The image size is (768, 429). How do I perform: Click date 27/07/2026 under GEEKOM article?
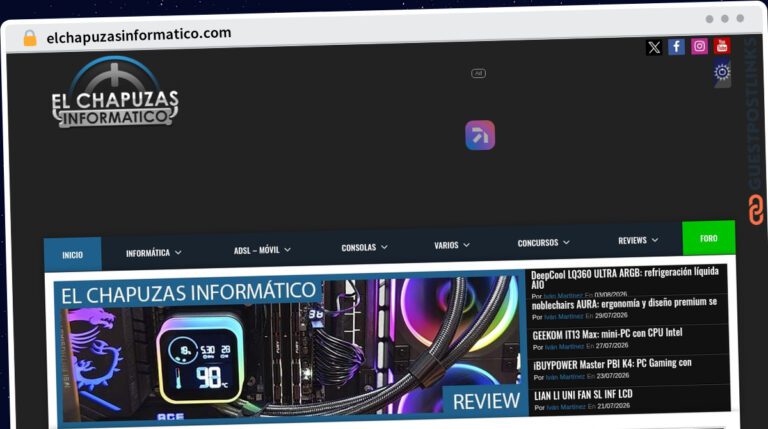point(612,346)
